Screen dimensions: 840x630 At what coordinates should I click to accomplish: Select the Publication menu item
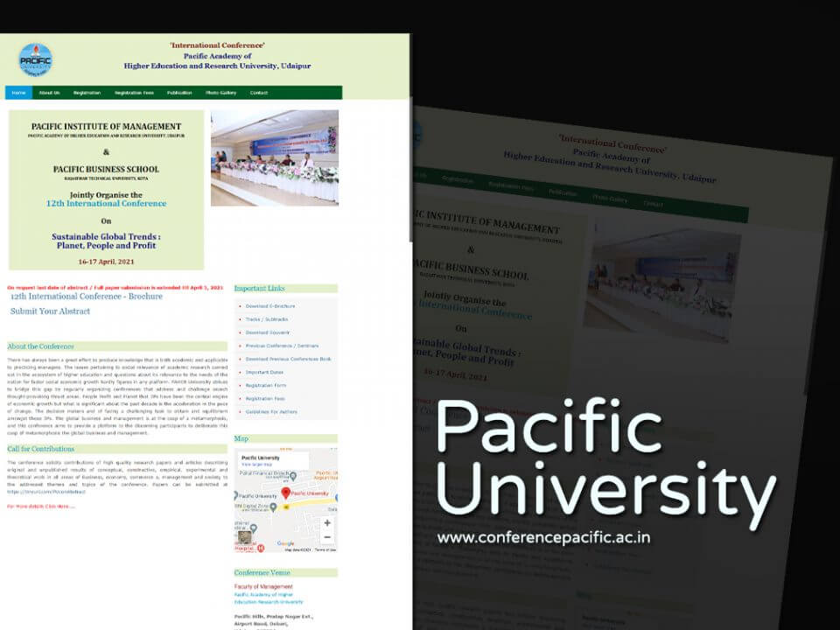[179, 93]
